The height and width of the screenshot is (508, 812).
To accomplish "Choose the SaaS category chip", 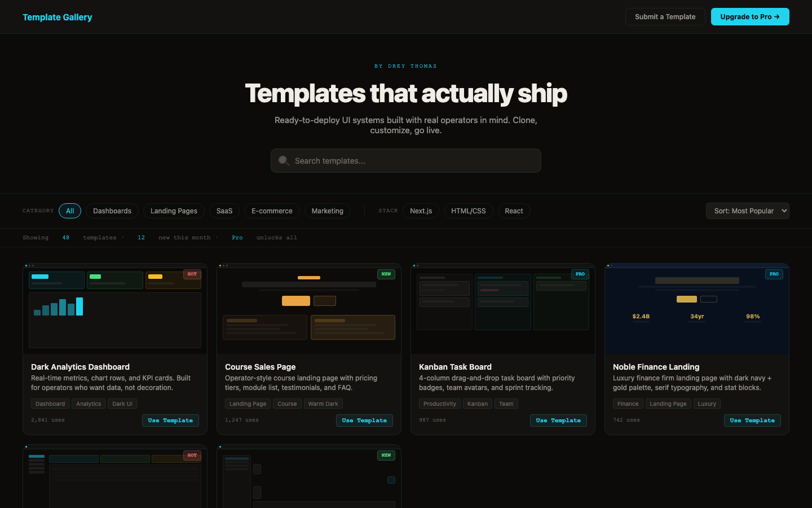I will coord(224,211).
